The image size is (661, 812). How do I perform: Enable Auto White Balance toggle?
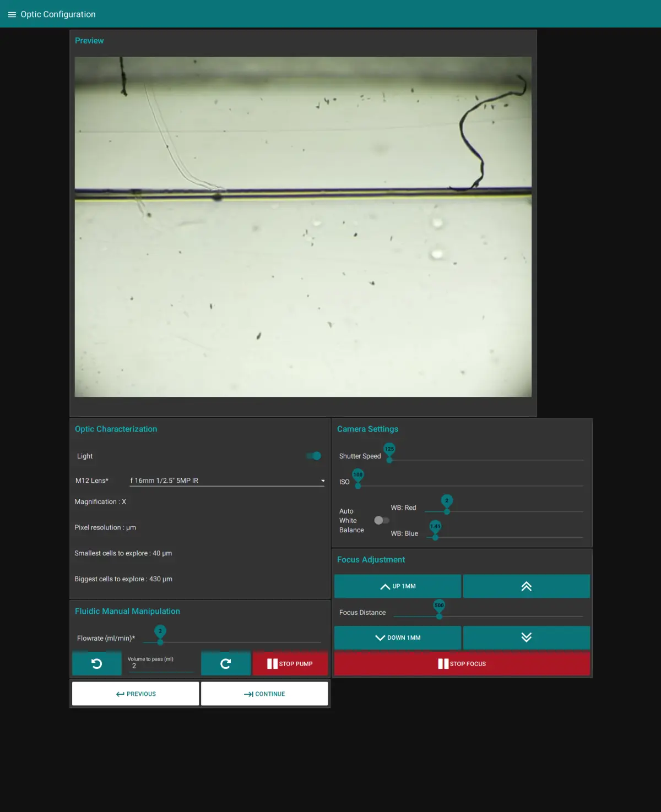381,520
